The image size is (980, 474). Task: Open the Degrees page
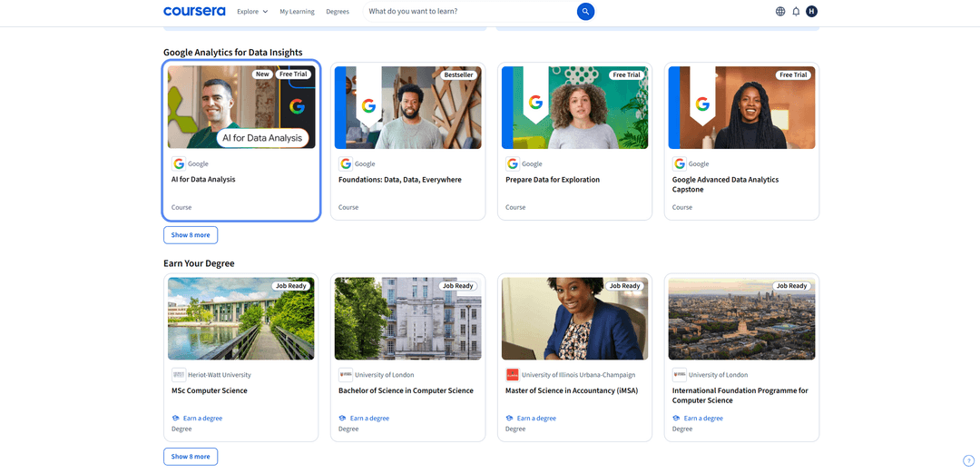pyautogui.click(x=338, y=11)
